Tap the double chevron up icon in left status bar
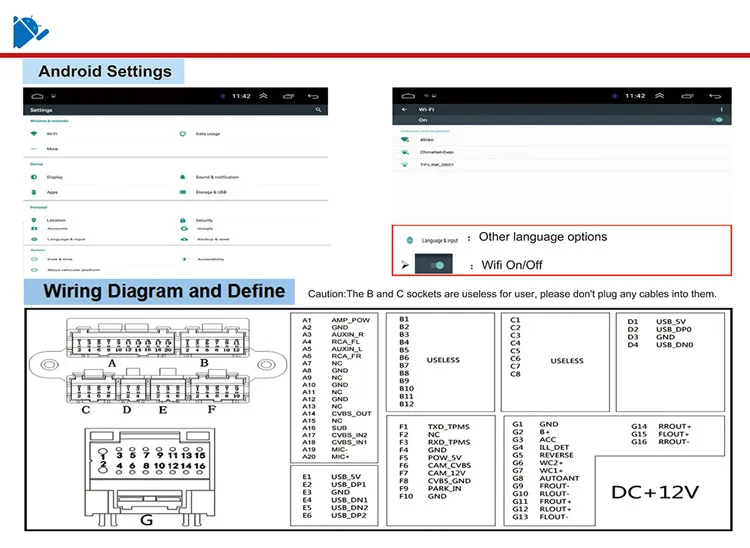 click(x=263, y=96)
